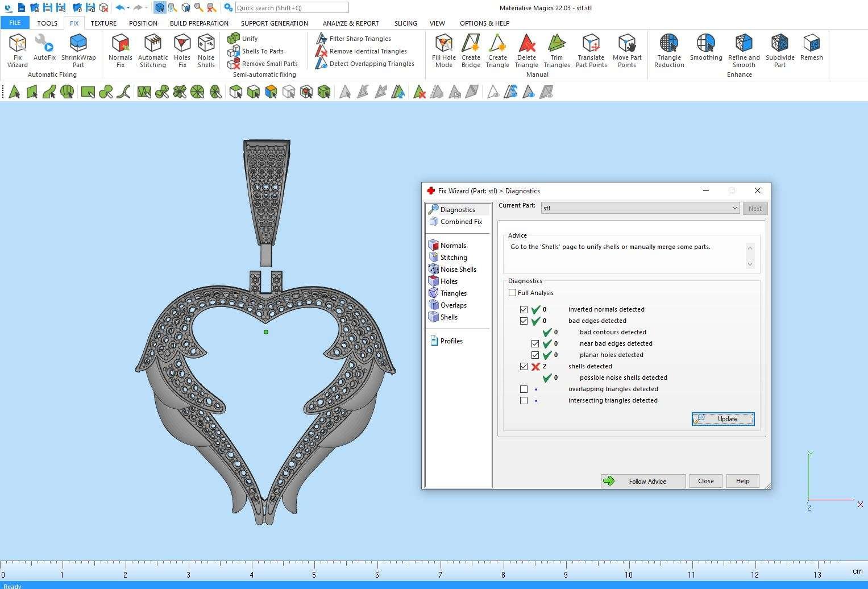Switch to the Support Generation tab

[x=274, y=23]
